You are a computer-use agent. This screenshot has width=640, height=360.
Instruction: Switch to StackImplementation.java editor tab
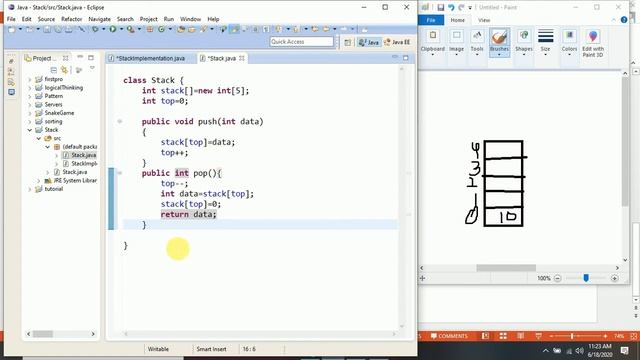150,58
